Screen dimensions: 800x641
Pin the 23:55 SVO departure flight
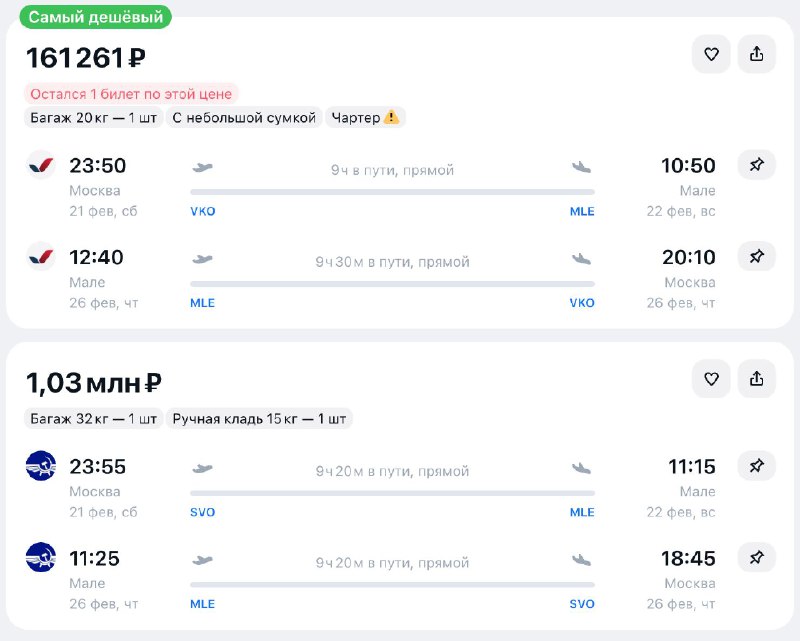click(x=757, y=466)
